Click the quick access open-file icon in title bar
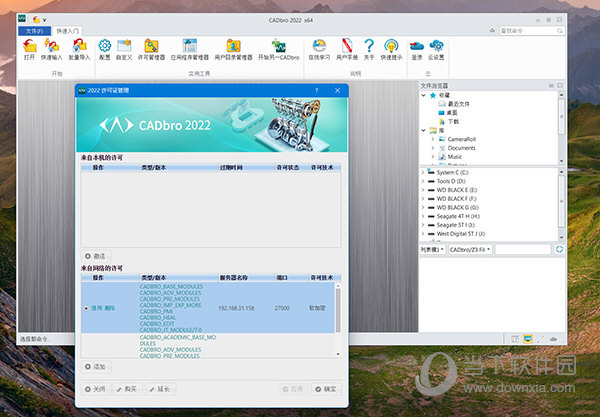The height and width of the screenshot is (417, 600). point(36,19)
